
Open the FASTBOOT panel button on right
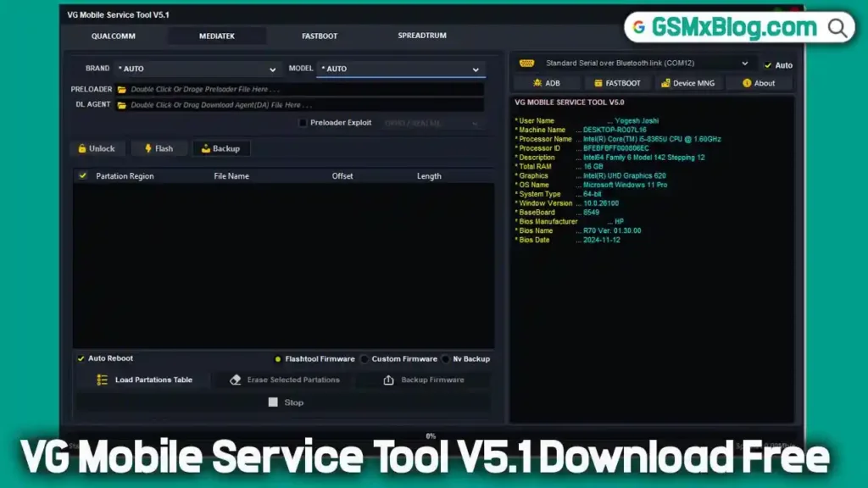tap(617, 83)
